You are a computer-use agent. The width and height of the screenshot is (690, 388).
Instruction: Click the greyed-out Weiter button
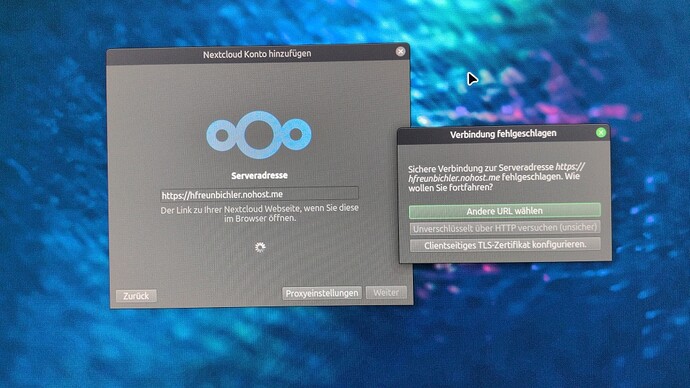tap(386, 292)
